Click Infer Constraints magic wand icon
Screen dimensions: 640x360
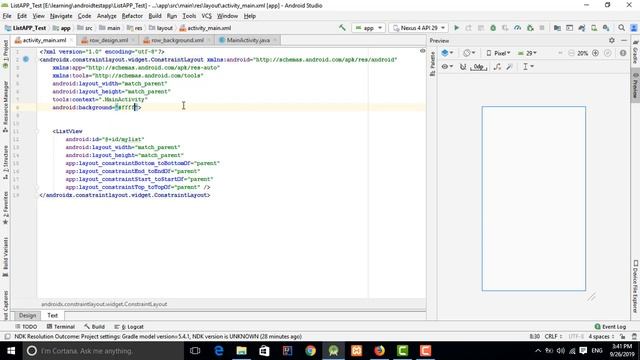(509, 67)
